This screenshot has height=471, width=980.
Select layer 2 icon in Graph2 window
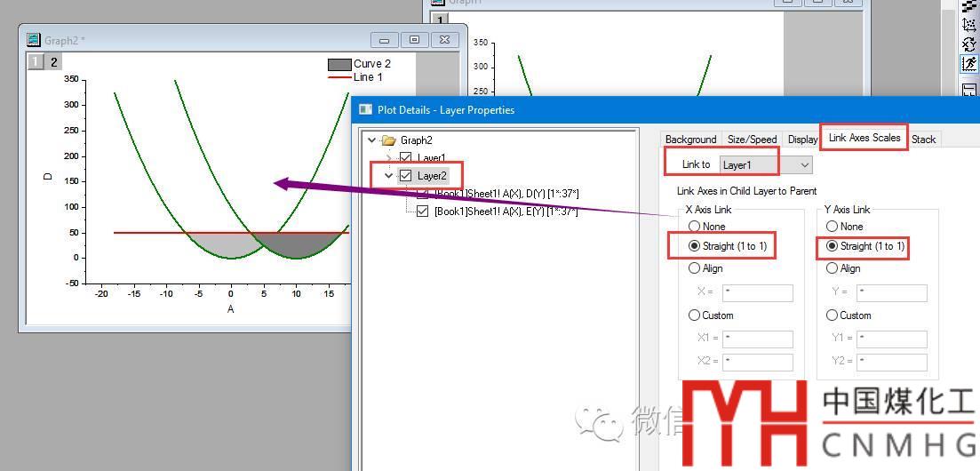click(x=53, y=62)
